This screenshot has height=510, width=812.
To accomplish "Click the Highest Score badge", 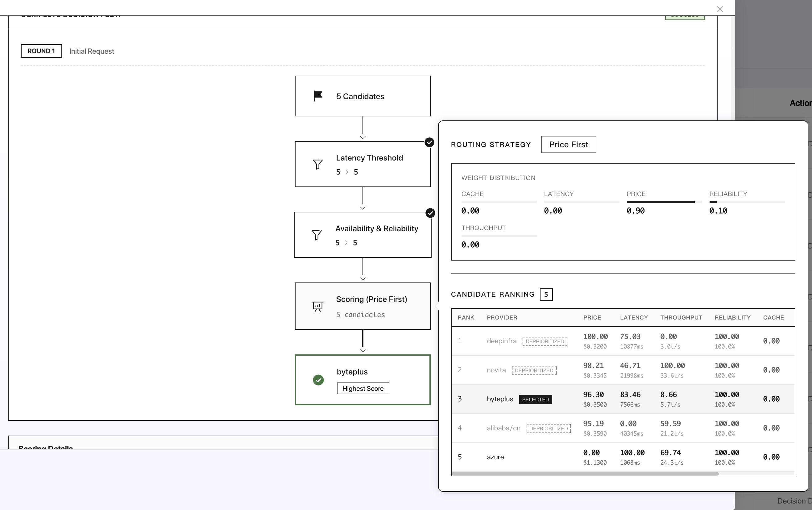I will click(363, 389).
